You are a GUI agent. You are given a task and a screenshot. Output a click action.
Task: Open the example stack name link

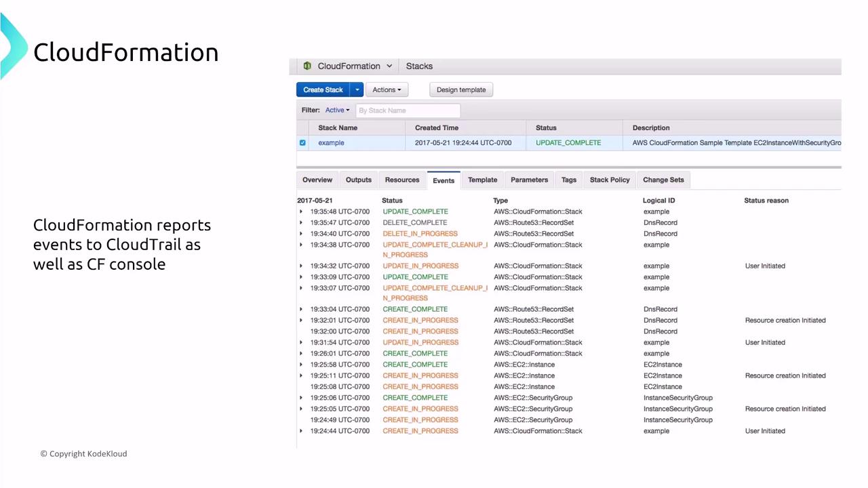331,143
